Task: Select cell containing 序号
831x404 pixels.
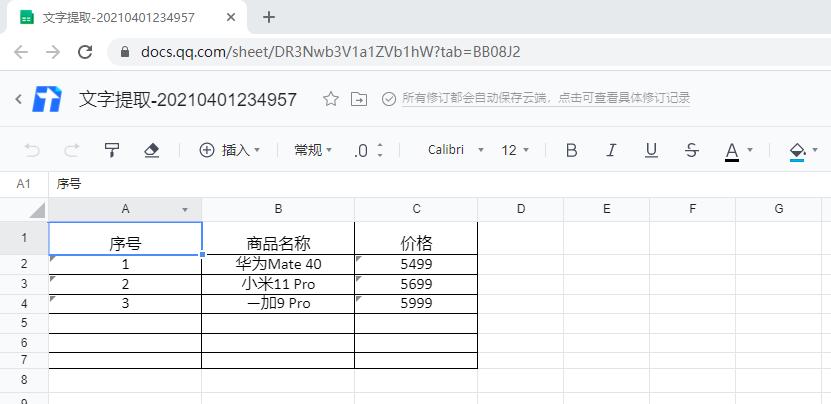Action: [125, 239]
